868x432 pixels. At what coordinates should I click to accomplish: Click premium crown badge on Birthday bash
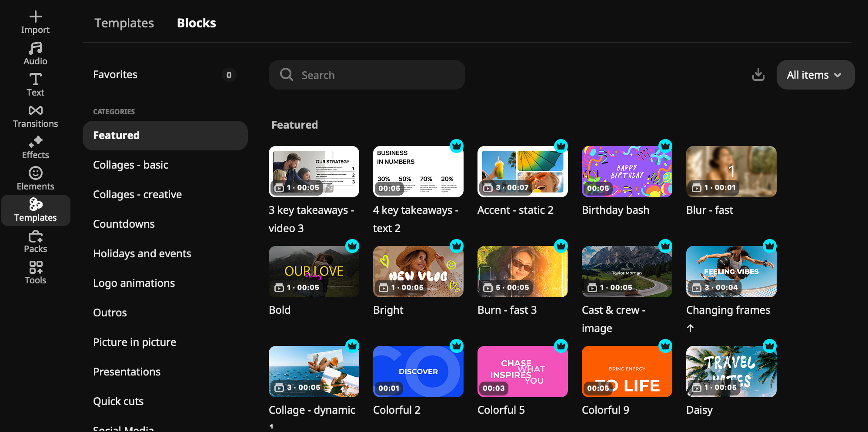(665, 146)
